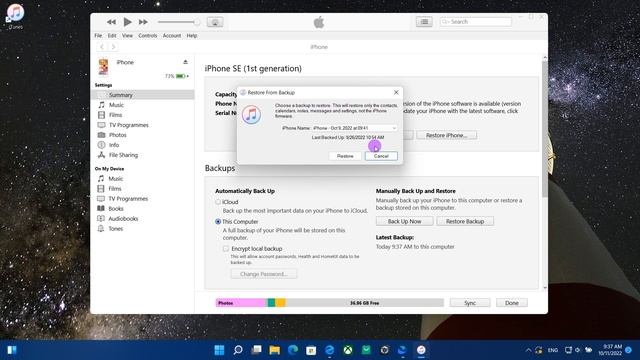Click the fast-forward playback button
Image resolution: width=640 pixels, height=360 pixels.
143,22
